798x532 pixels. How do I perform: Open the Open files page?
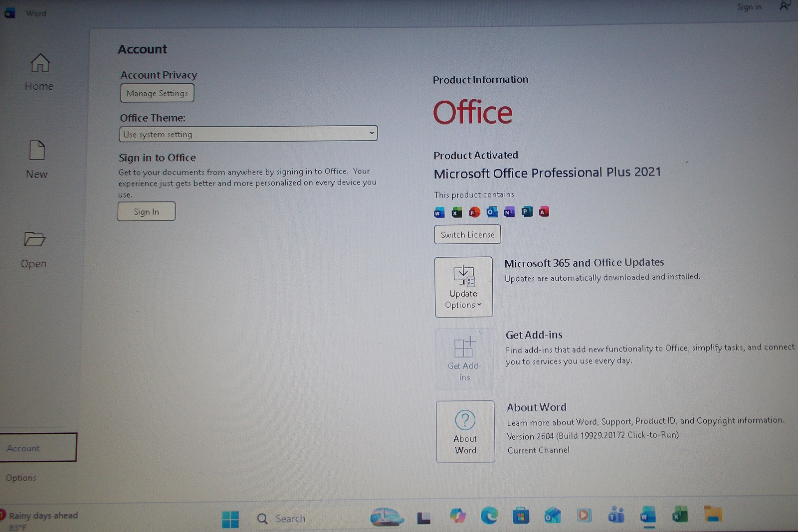34,250
